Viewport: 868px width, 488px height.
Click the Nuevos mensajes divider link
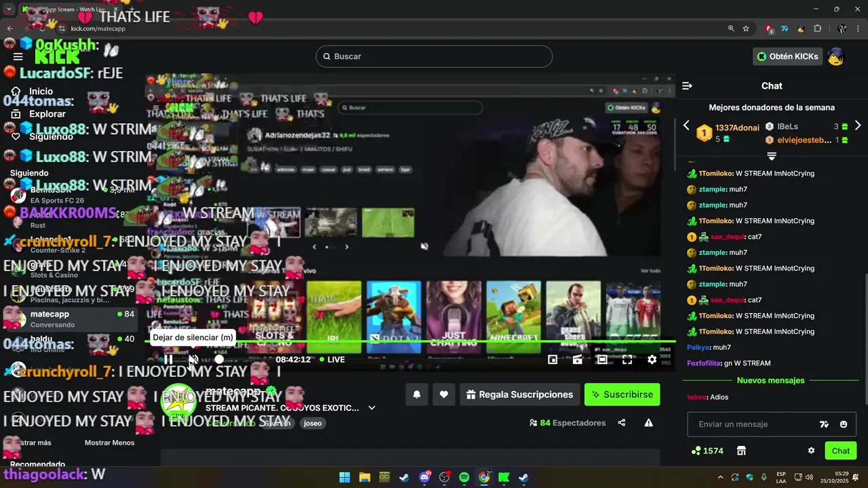pyautogui.click(x=770, y=381)
